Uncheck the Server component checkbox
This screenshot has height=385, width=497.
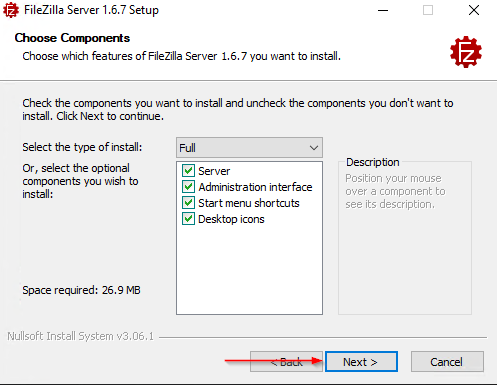[x=188, y=171]
